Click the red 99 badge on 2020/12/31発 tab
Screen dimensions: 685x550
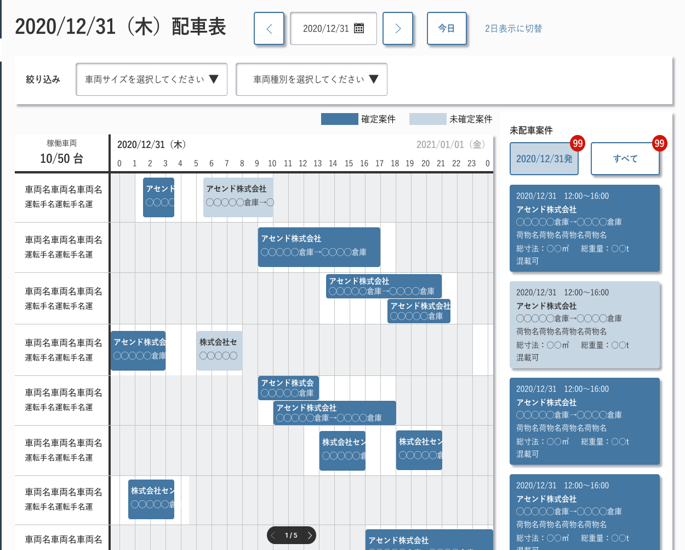coord(577,143)
